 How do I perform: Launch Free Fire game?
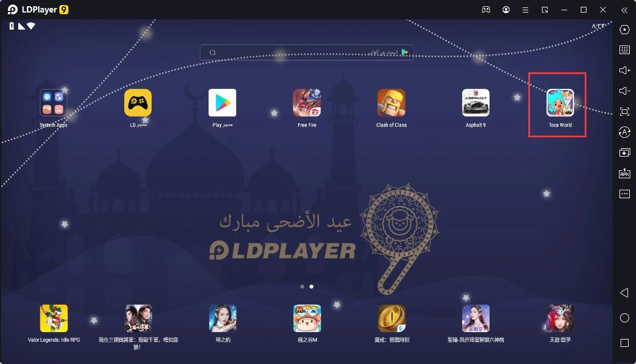[307, 103]
